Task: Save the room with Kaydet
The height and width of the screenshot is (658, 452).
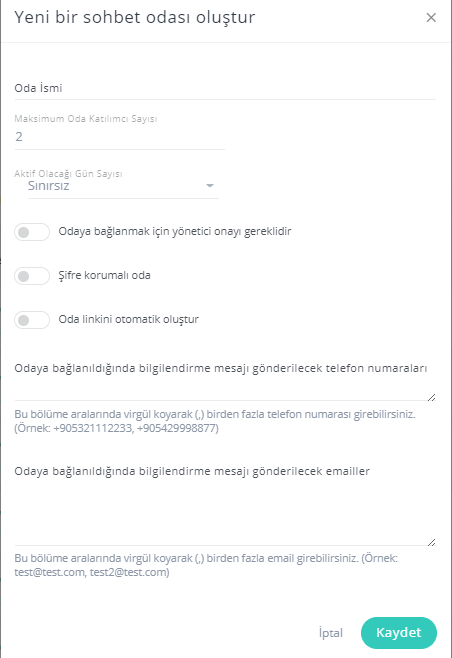Action: [x=399, y=632]
